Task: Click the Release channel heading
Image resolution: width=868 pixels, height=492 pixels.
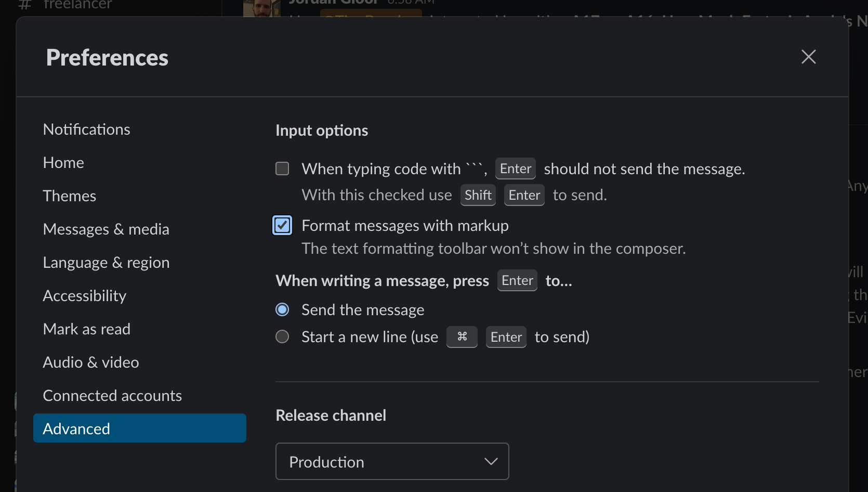Action: 331,415
